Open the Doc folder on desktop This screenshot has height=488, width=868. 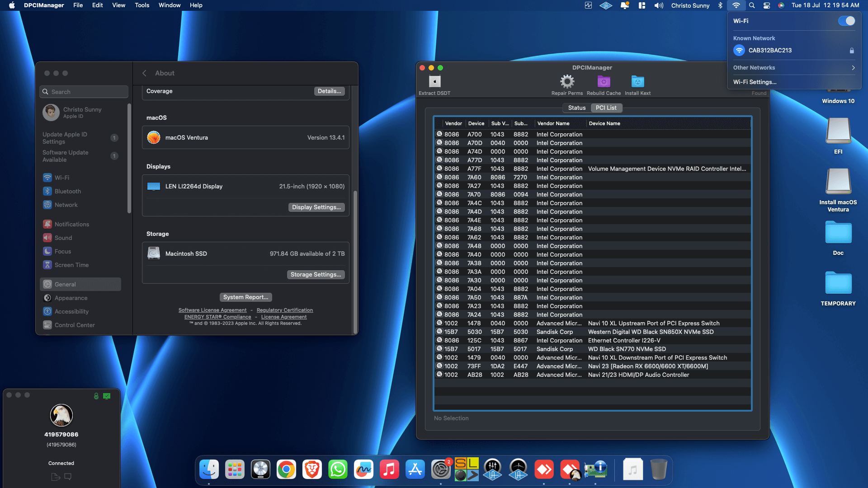(x=838, y=238)
